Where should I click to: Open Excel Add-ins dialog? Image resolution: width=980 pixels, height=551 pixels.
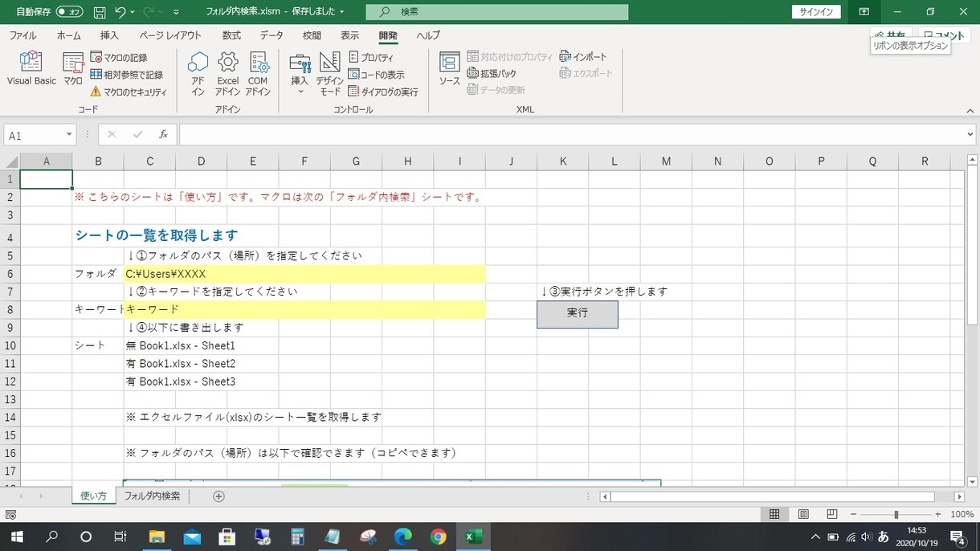click(x=228, y=74)
